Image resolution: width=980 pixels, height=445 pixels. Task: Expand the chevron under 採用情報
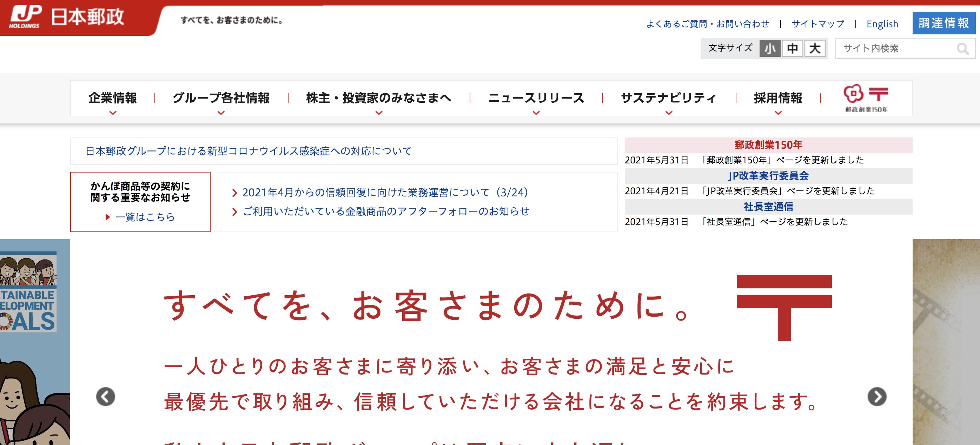(x=779, y=113)
